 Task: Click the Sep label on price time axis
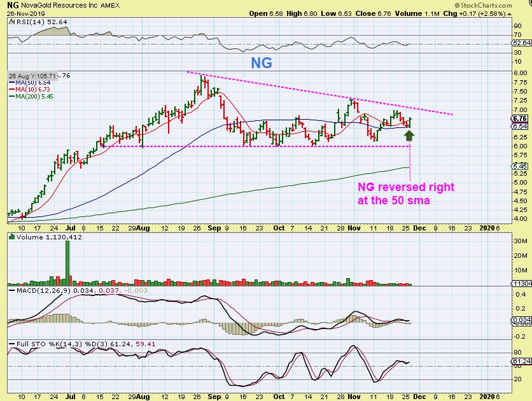coord(214,228)
